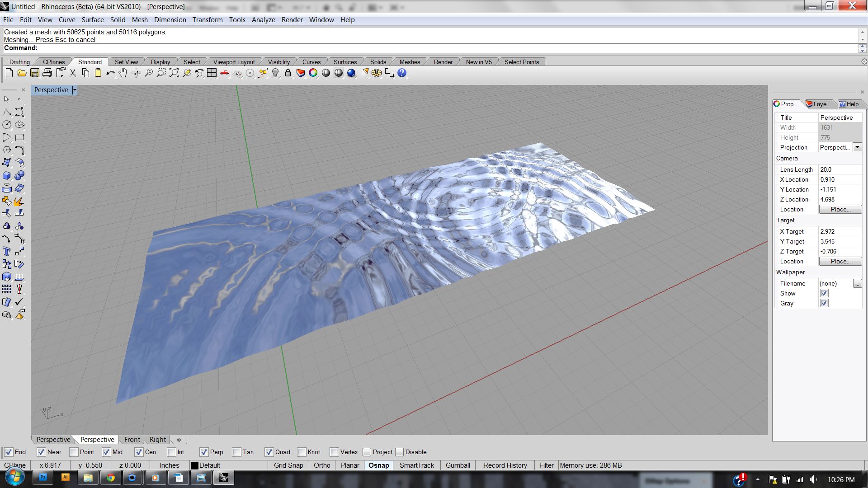Expand the Projection dropdown arrow

click(857, 147)
